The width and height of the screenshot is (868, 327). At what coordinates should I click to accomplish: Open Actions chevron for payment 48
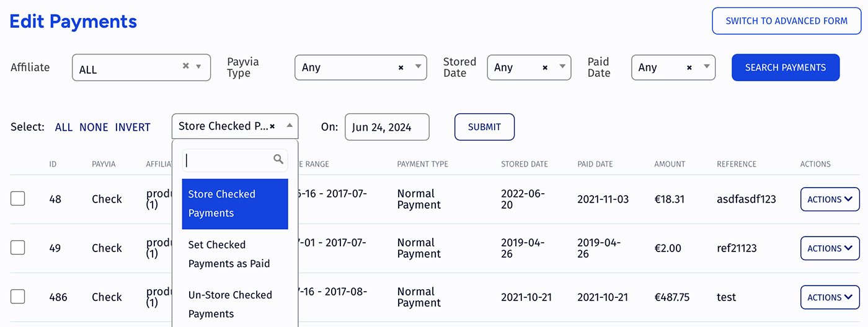(848, 199)
